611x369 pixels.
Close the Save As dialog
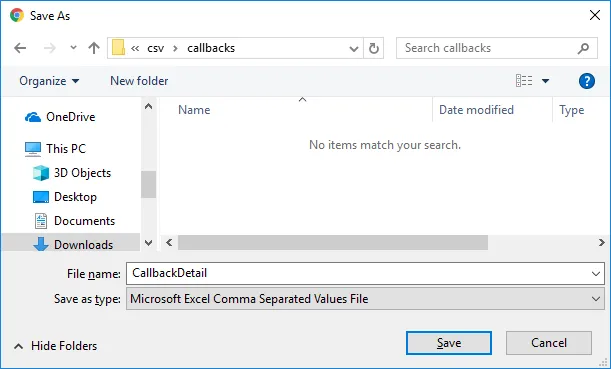(x=595, y=16)
